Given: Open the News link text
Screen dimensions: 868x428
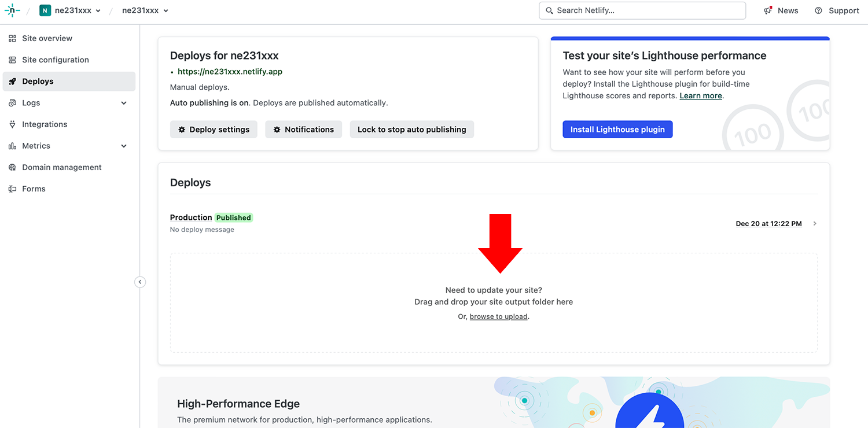Looking at the screenshot, I should pyautogui.click(x=788, y=10).
